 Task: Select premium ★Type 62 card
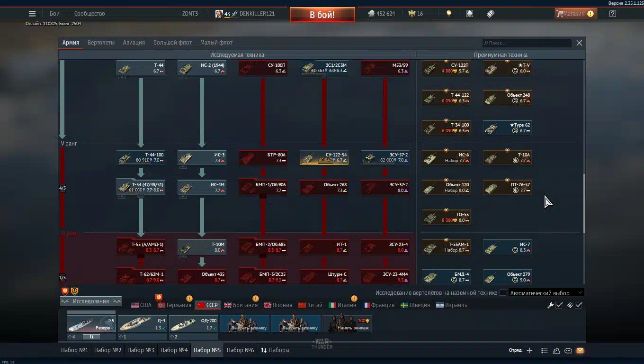[507, 128]
